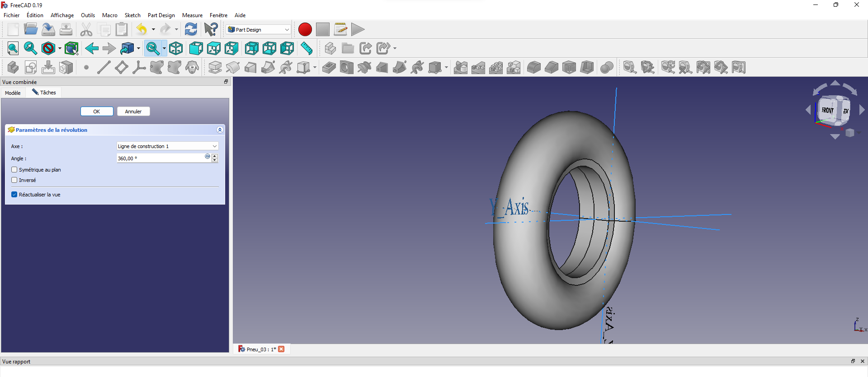This screenshot has height=377, width=868.
Task: Close the Pneu_03 document tab
Action: click(281, 349)
